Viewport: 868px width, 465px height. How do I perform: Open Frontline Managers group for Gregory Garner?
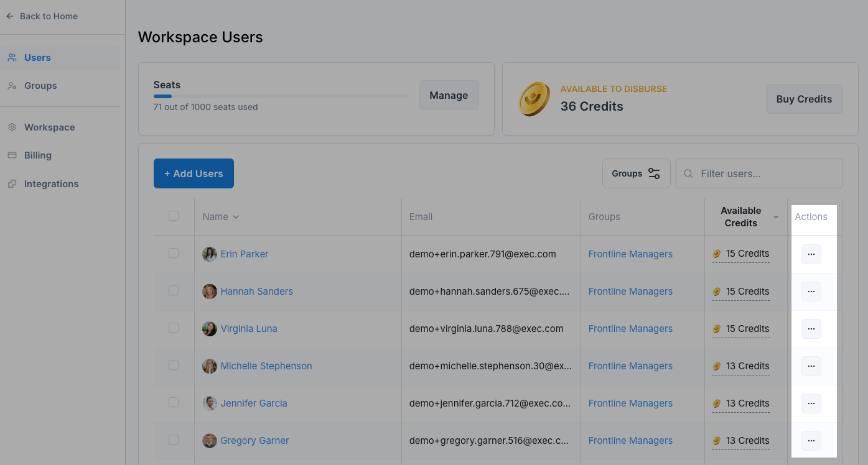pyautogui.click(x=630, y=441)
